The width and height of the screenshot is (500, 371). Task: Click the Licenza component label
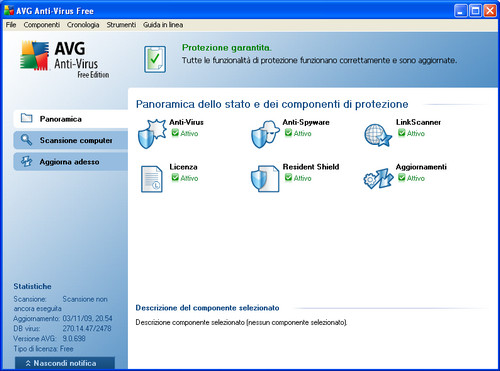[183, 167]
